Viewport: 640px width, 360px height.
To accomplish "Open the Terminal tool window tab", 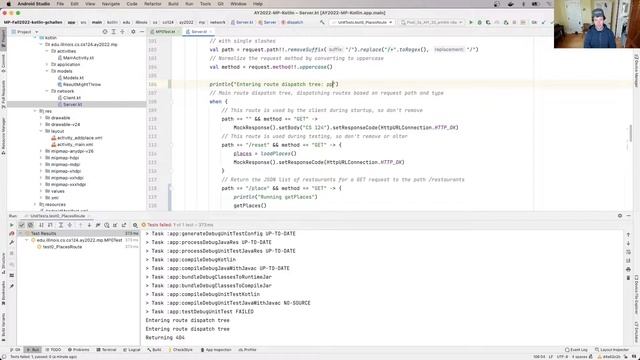I will point(107,350).
